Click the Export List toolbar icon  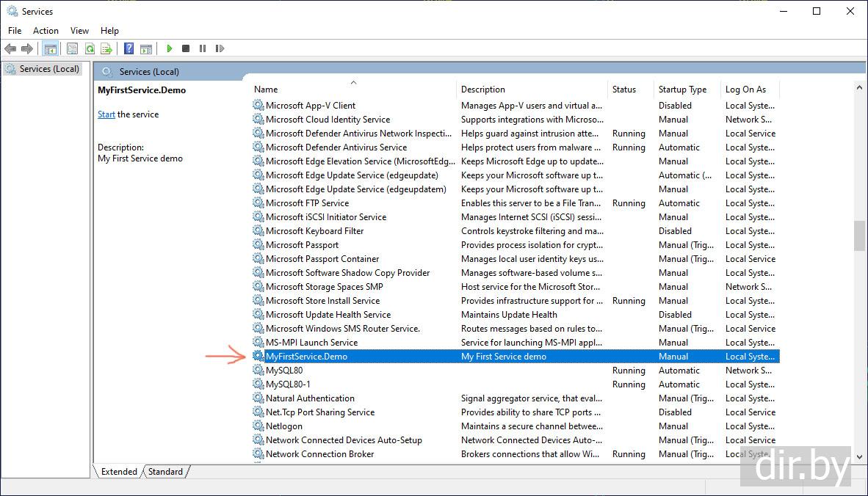(x=106, y=48)
